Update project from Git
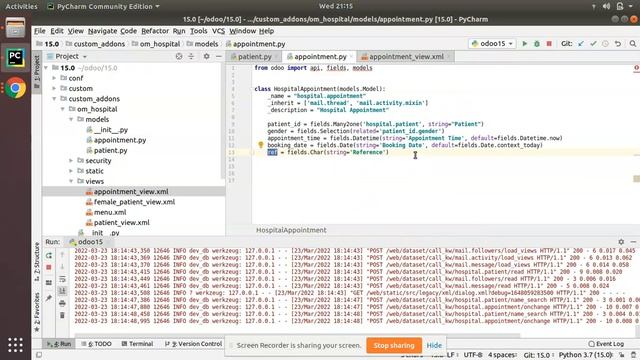Screen dimensions: 640x360 tap(581, 44)
